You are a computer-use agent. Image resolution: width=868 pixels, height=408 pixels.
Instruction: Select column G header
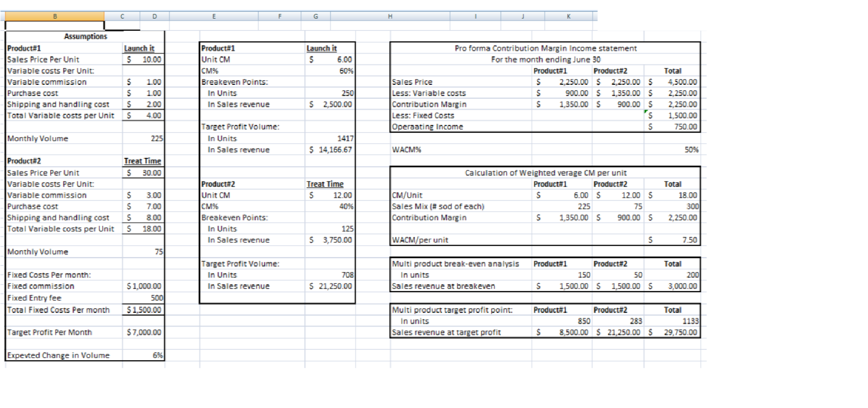(316, 16)
